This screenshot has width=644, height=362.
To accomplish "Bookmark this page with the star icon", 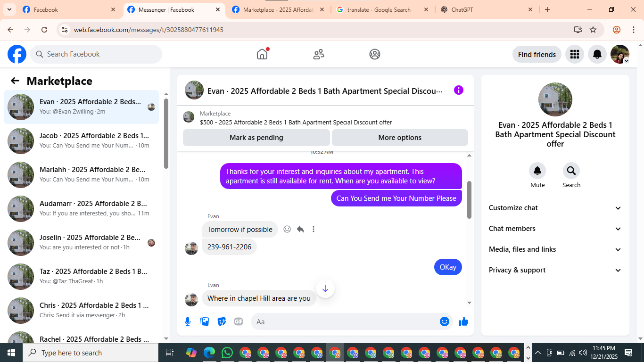I will pos(593,30).
